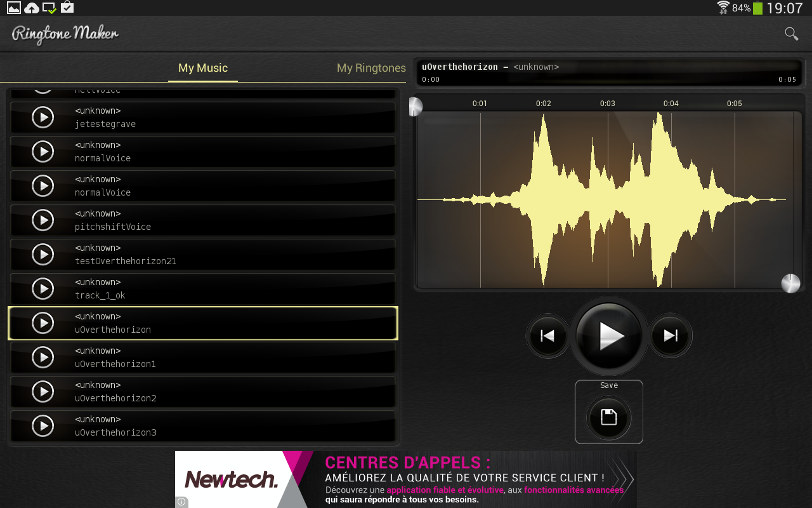Tap the play icon for uOverthehorizon3
This screenshot has width=812, height=508.
pos(43,425)
